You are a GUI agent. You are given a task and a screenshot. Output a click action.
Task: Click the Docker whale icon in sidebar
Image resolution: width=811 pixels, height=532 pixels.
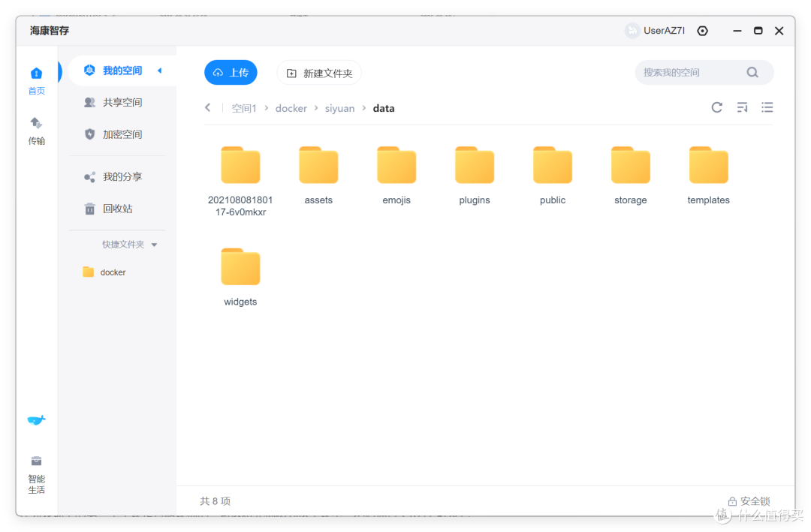(36, 419)
